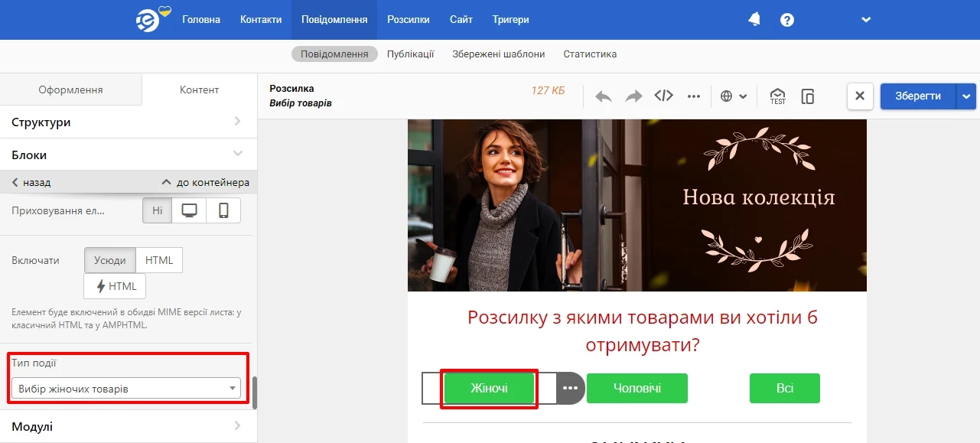This screenshot has width=980, height=443.
Task: Switch to the Оформлення tab
Action: point(70,90)
